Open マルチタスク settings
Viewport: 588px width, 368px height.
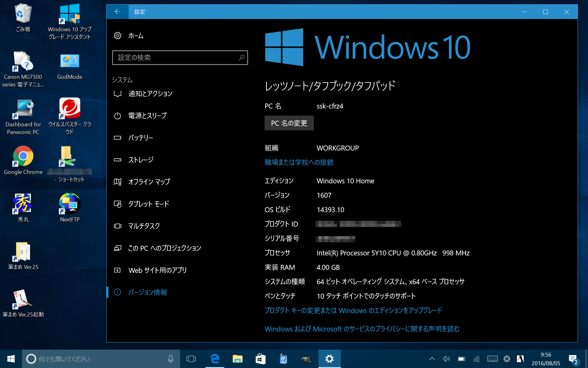pos(137,226)
